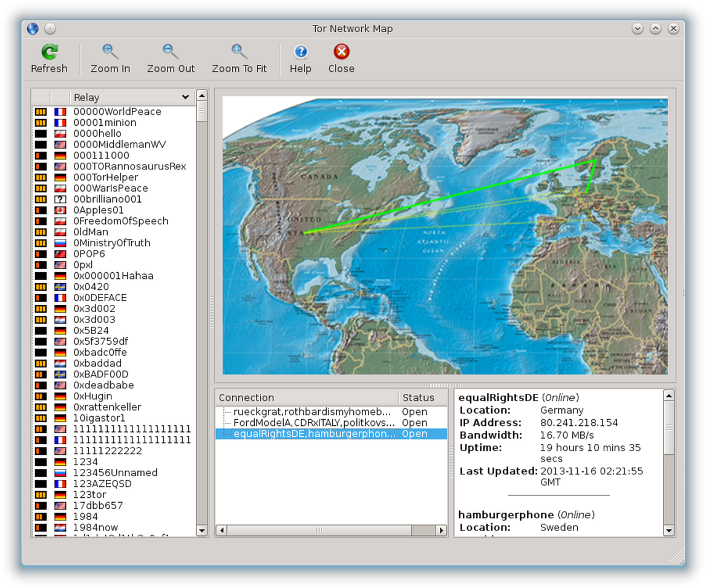Image resolution: width=706 pixels, height=588 pixels.
Task: Click the Refresh toolbar button
Action: click(x=49, y=59)
